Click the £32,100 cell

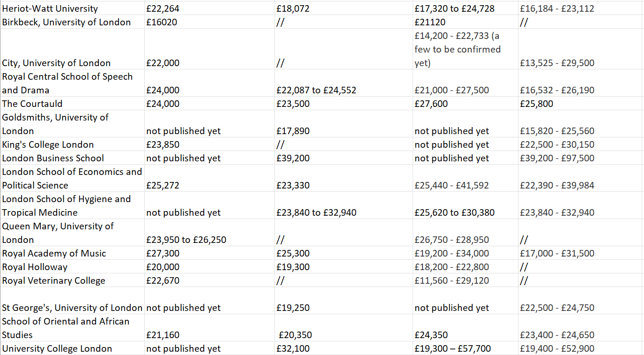[x=293, y=348]
